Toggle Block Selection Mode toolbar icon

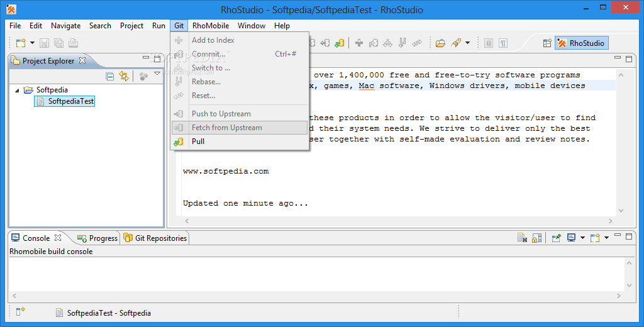[488, 43]
